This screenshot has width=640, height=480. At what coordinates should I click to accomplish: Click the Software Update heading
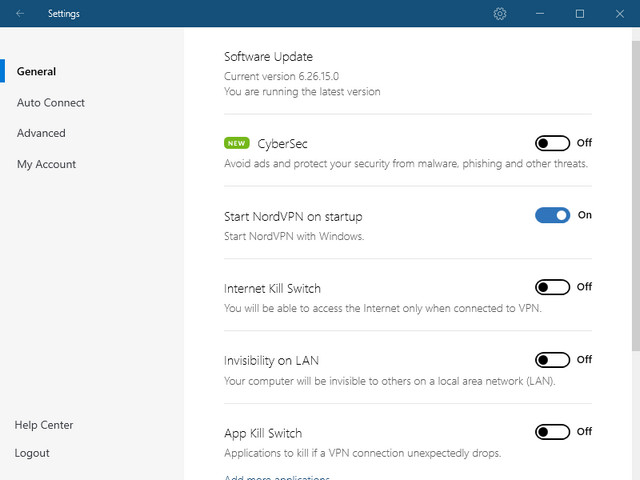[268, 57]
